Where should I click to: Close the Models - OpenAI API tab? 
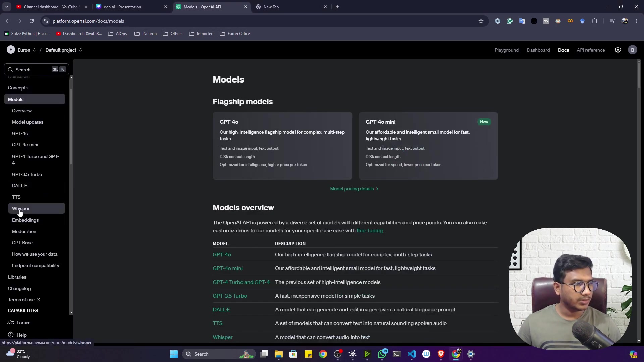tap(246, 7)
